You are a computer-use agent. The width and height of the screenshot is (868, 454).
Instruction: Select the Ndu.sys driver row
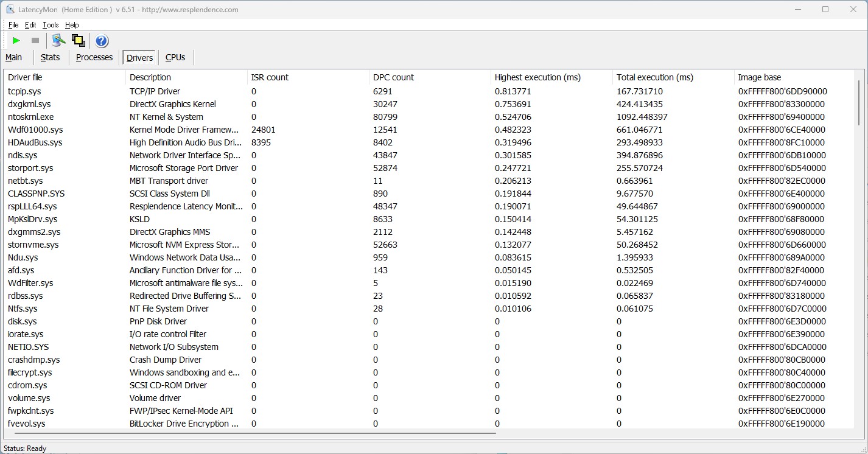(429, 257)
